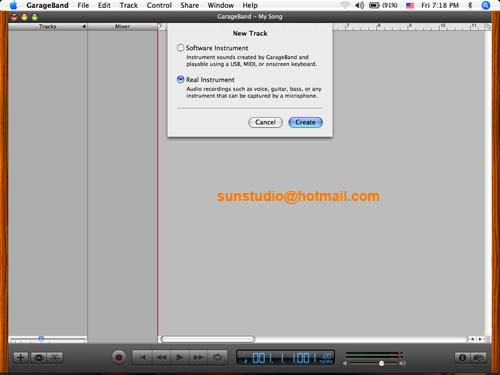Viewport: 500px width, 375px height.
Task: Select Software Instrument radio option
Action: 180,48
